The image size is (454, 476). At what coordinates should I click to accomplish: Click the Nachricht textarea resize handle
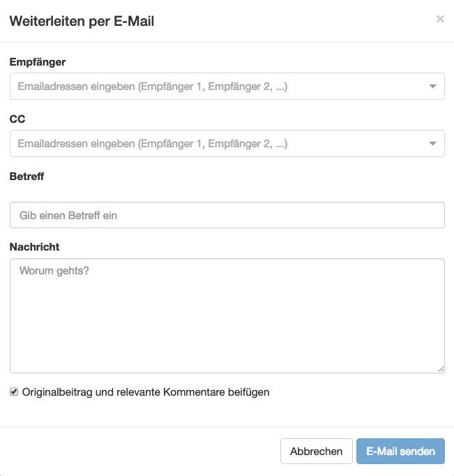tap(441, 369)
